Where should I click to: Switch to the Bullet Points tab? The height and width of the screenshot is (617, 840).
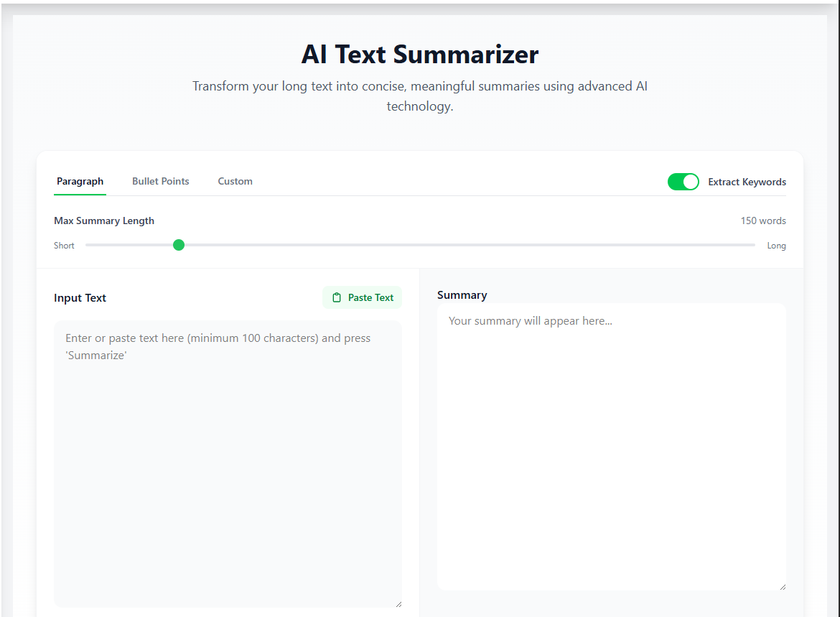coord(160,181)
